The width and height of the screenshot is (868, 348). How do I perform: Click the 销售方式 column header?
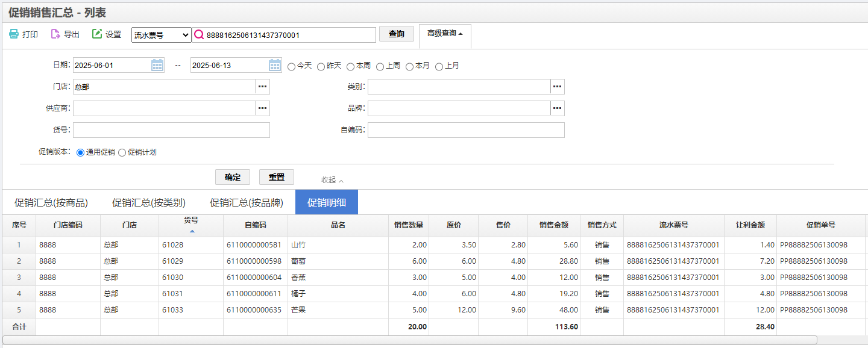[x=602, y=225]
